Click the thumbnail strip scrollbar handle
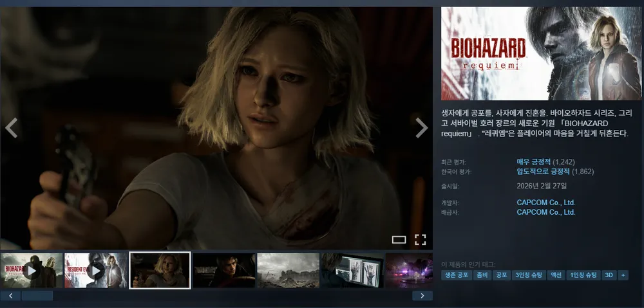Viewport: 644px width, 308px height. 37,296
